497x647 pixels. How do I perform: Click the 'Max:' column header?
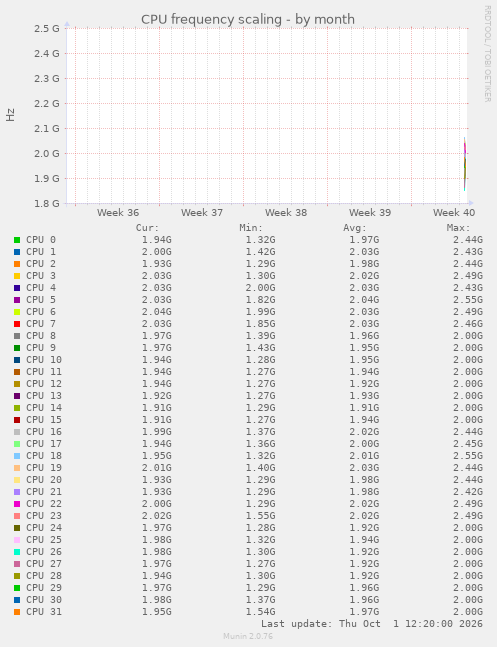(x=459, y=228)
